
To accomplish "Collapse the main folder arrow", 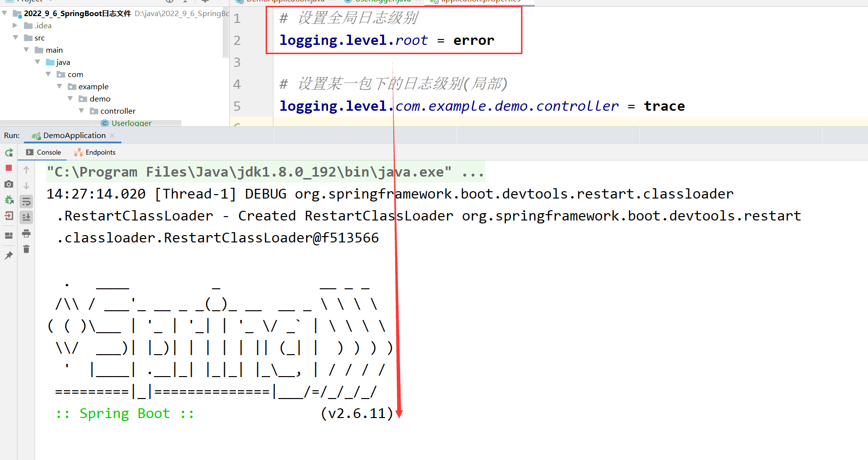I will tap(26, 50).
